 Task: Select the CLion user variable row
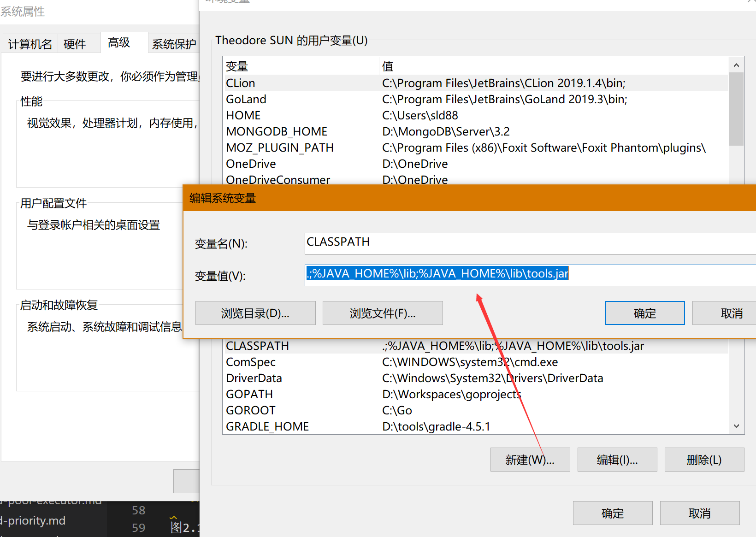tap(475, 83)
